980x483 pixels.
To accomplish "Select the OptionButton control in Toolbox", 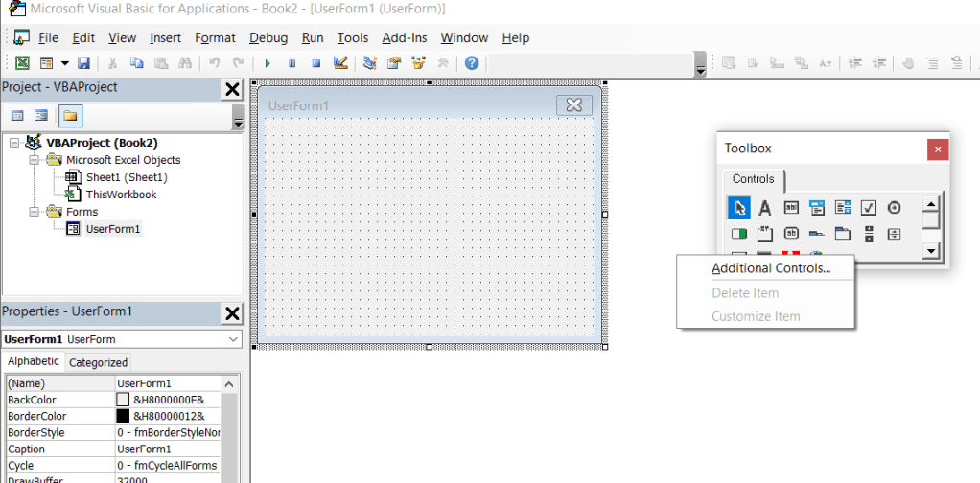I will 895,207.
